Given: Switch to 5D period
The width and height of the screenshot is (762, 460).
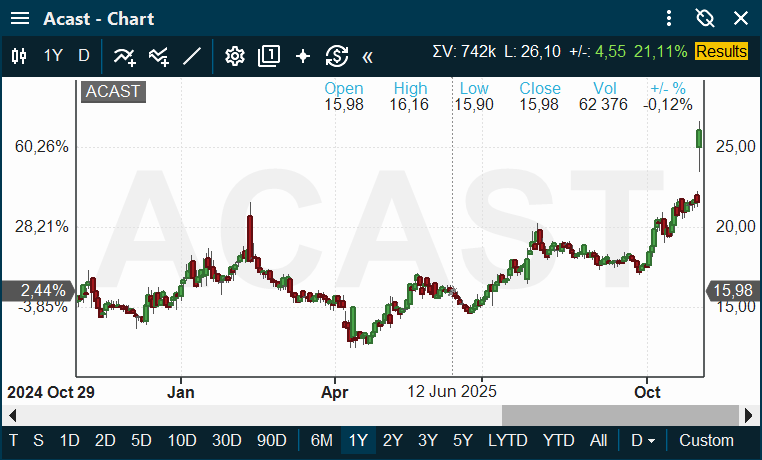Looking at the screenshot, I should (x=141, y=441).
